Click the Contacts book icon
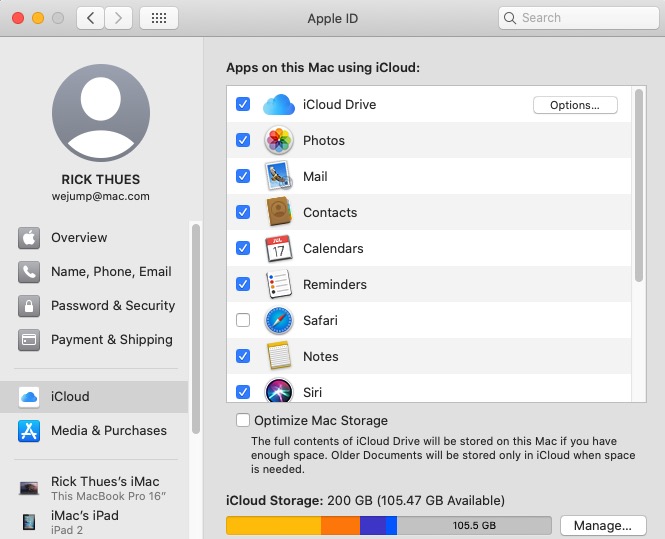The image size is (665, 539). point(279,212)
